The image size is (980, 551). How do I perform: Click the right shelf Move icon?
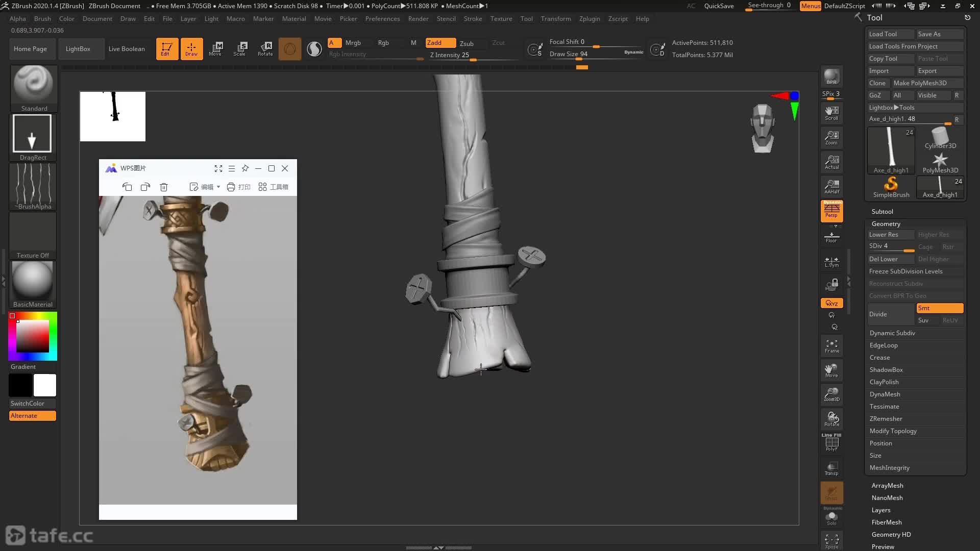(x=831, y=370)
